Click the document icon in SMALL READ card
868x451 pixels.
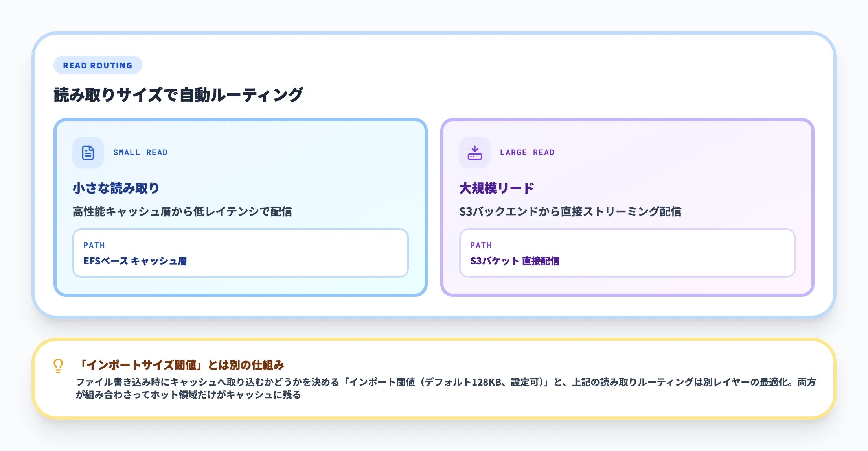(x=88, y=153)
